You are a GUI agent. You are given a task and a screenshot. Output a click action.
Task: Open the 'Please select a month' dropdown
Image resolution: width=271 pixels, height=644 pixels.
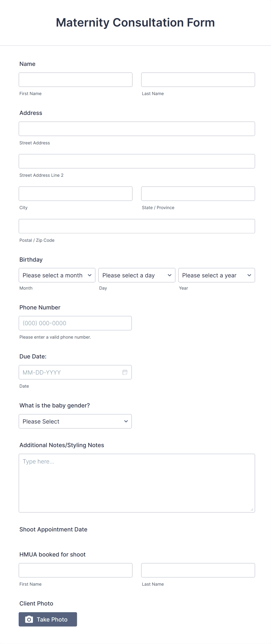point(57,275)
